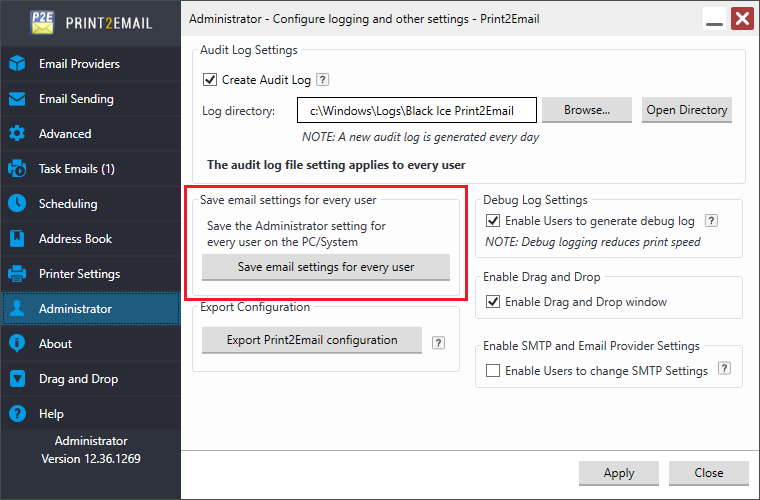Click the Log directory path field

point(417,110)
